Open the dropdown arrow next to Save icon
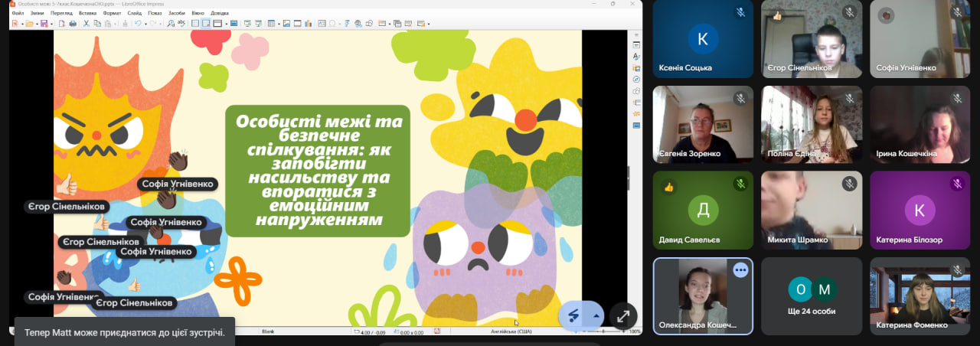 pyautogui.click(x=51, y=24)
